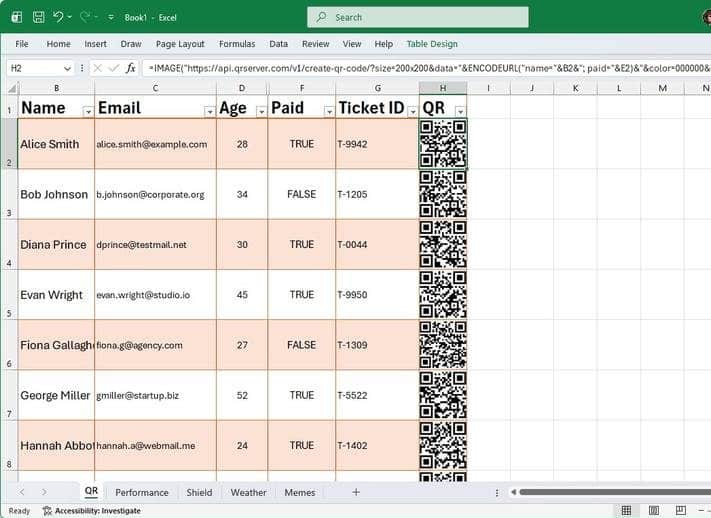Switch to Page Layout view icon
The height and width of the screenshot is (518, 711).
653,511
